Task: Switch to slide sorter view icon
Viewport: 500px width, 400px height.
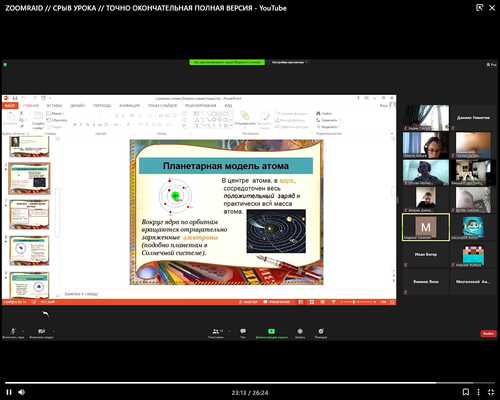Action: coord(312,302)
